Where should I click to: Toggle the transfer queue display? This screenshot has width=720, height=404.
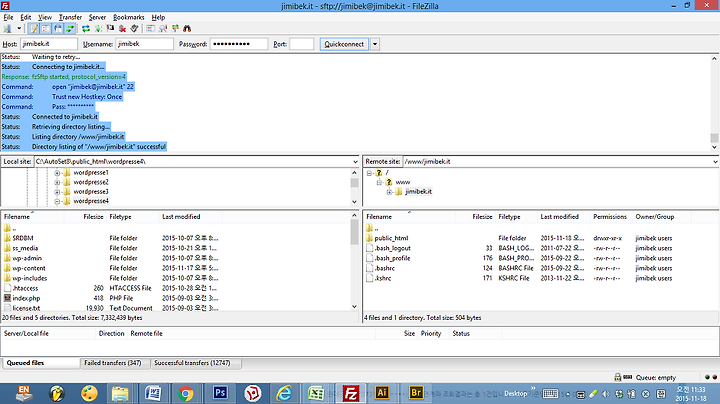click(70, 28)
